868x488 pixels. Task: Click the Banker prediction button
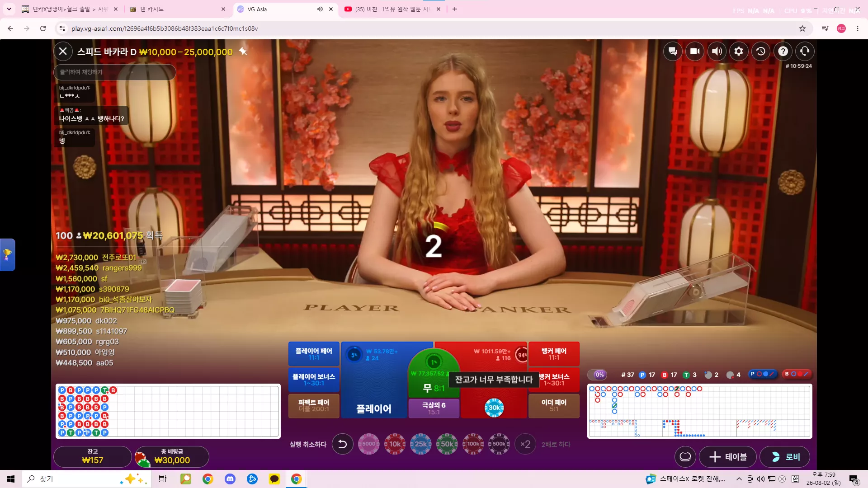coord(797,374)
